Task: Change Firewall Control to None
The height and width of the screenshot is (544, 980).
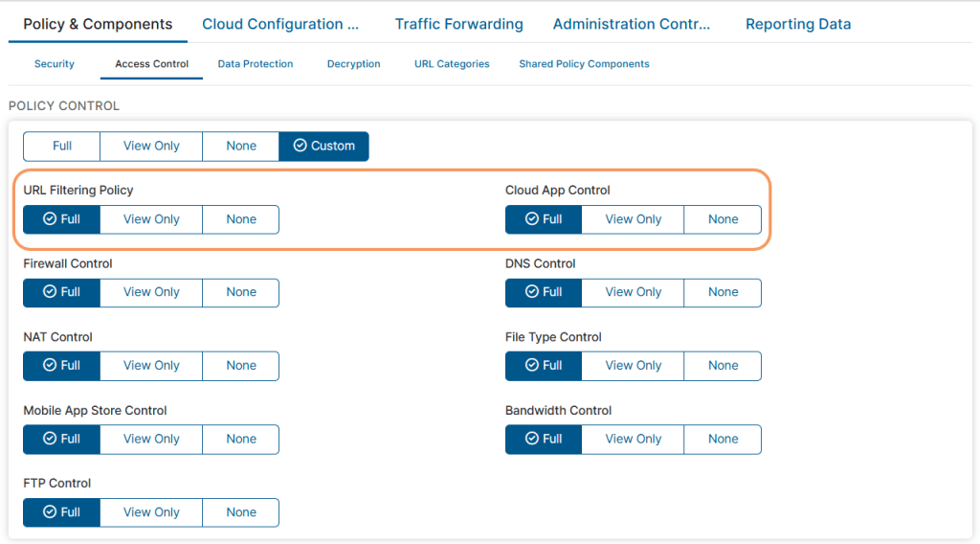Action: (x=241, y=292)
